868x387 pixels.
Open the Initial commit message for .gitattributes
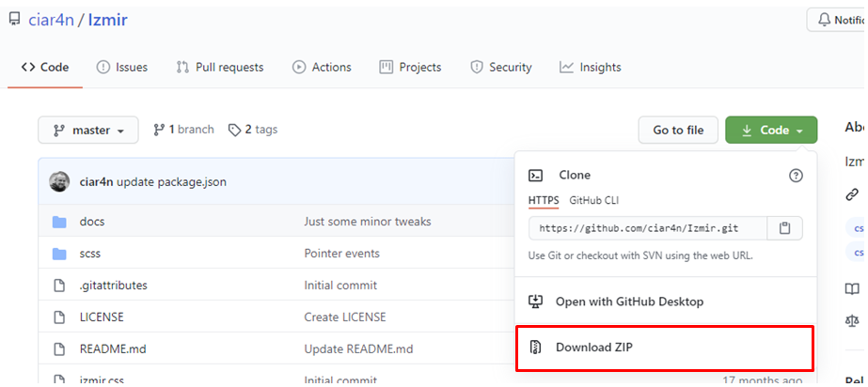(340, 286)
